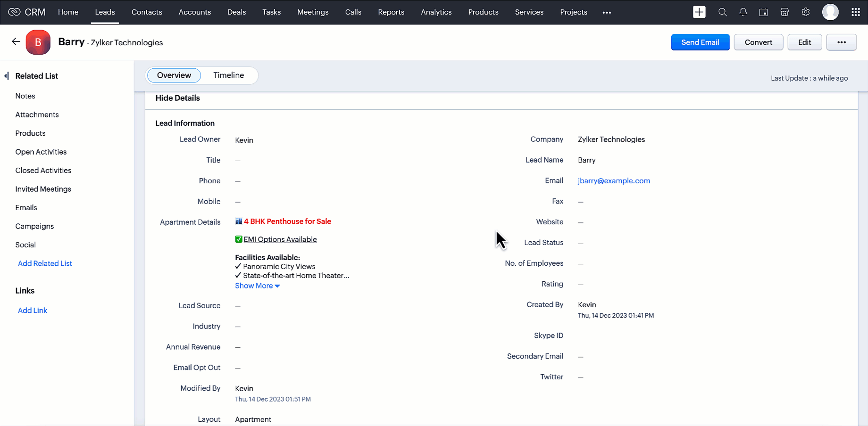Open the Deals module tab
Screen dimensions: 868x426
coord(236,12)
